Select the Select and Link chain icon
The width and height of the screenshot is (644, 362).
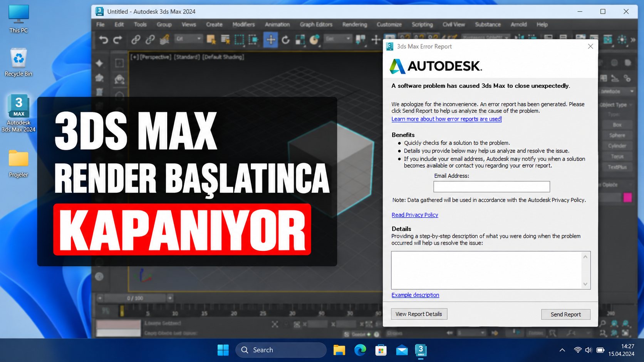136,39
